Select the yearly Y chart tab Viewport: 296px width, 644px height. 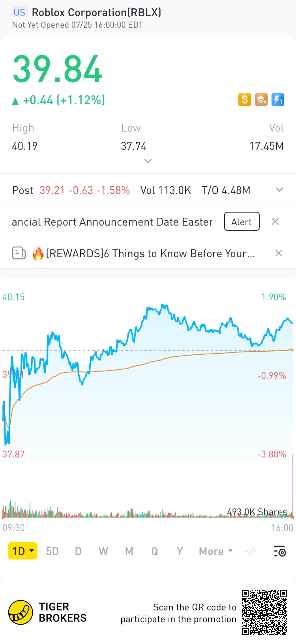pyautogui.click(x=180, y=551)
